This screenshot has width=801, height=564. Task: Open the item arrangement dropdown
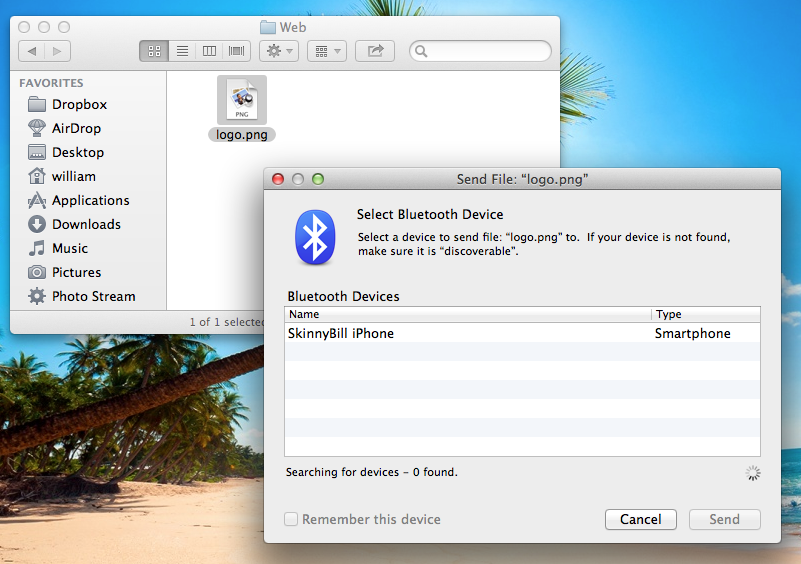pos(327,51)
